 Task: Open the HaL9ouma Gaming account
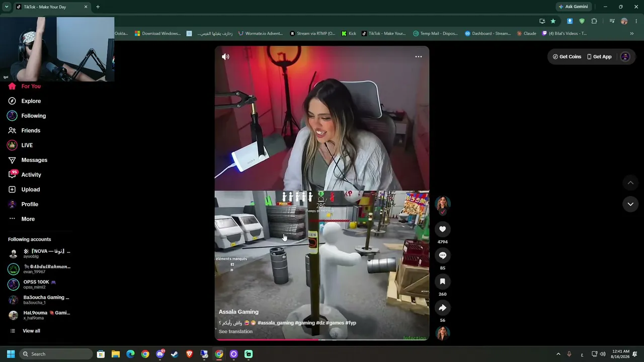39,315
